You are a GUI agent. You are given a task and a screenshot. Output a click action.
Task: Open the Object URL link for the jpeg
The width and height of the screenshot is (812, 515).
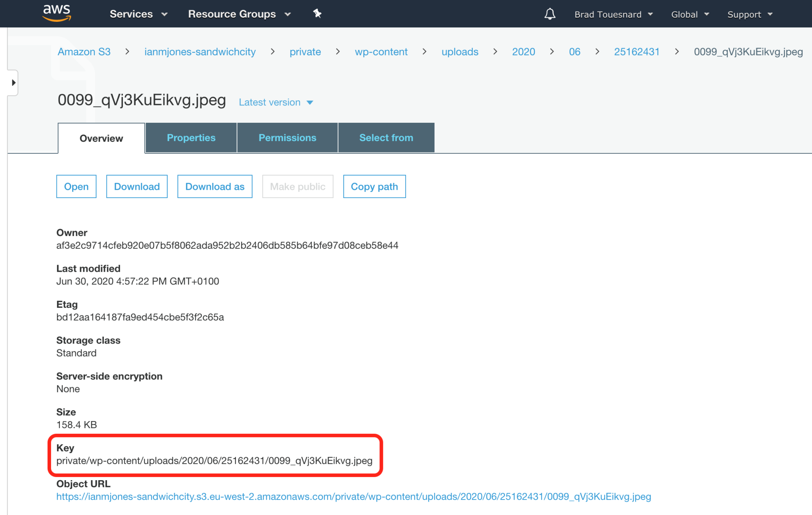353,496
